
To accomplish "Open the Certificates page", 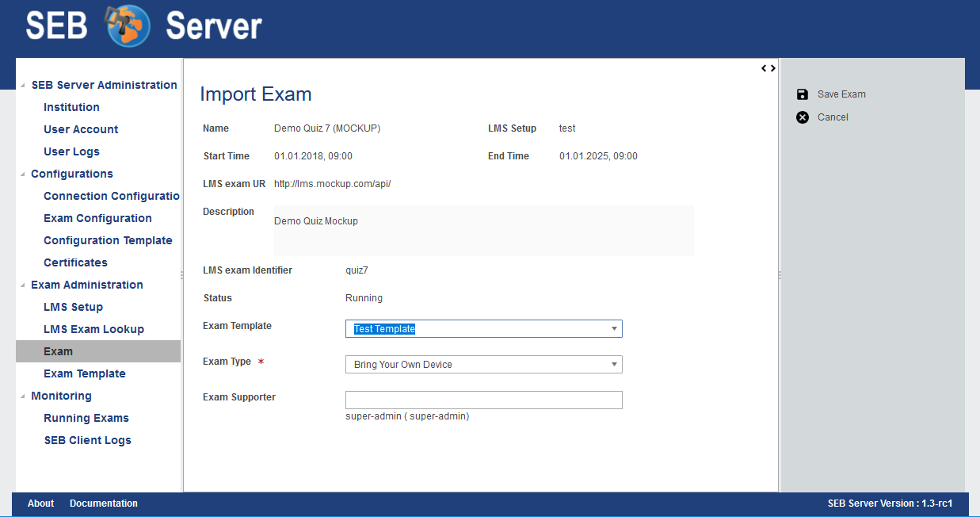I will click(75, 262).
